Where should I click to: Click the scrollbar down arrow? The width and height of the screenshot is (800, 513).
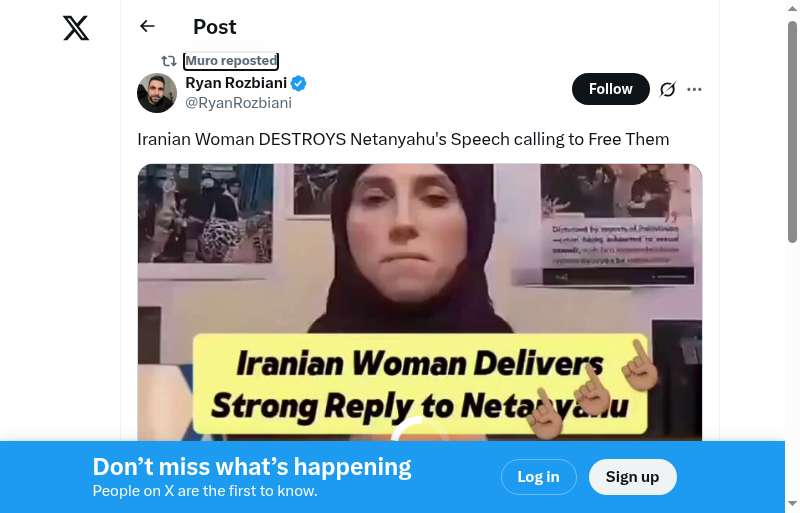(x=792, y=504)
